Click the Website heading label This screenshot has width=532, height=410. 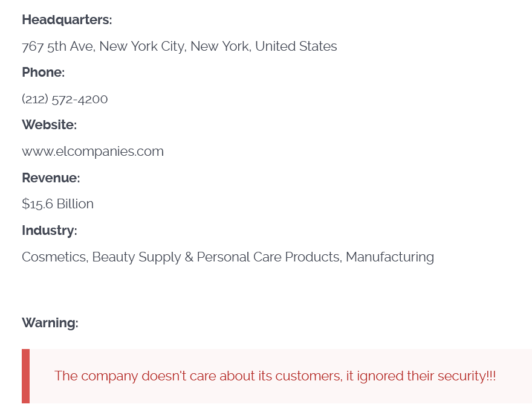coord(49,125)
